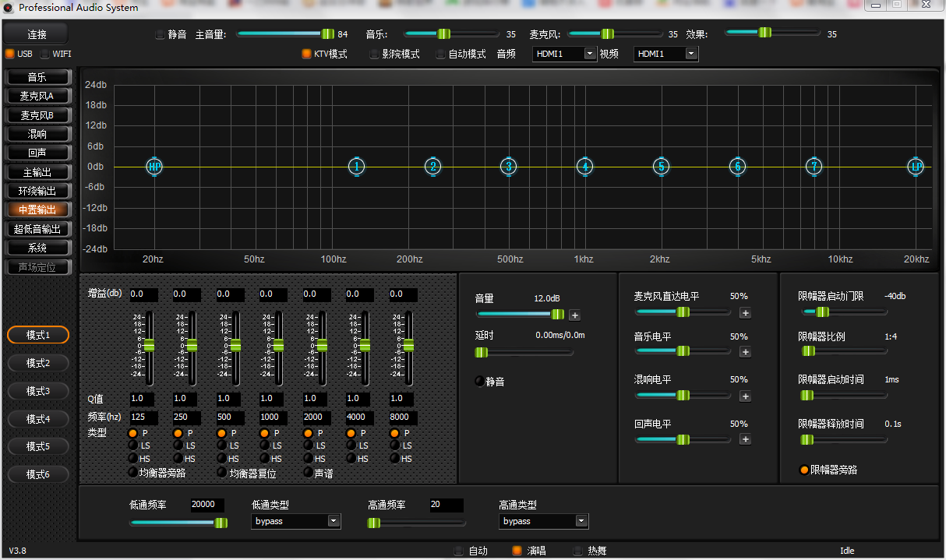The height and width of the screenshot is (560, 946).
Task: Pick EQ band node 3 on the curve
Action: (x=509, y=166)
